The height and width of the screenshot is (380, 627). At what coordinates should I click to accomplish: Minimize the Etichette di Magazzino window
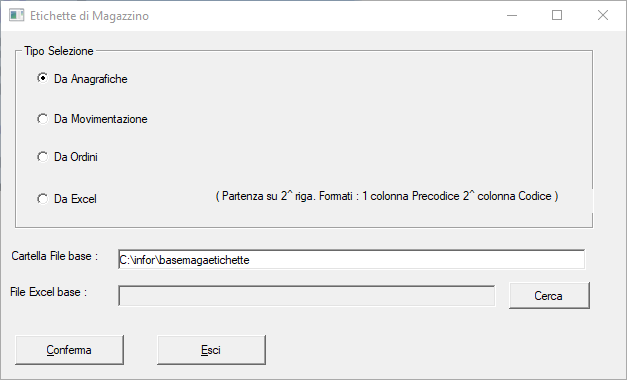pyautogui.click(x=512, y=16)
